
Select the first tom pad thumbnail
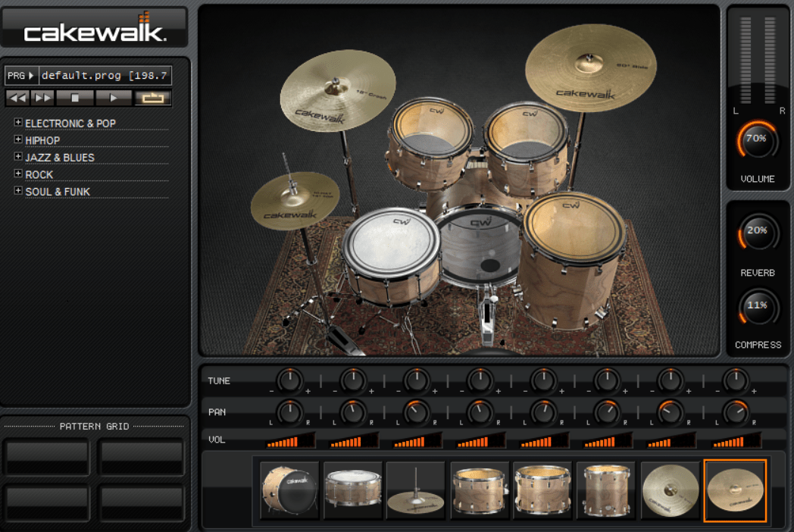pos(480,490)
